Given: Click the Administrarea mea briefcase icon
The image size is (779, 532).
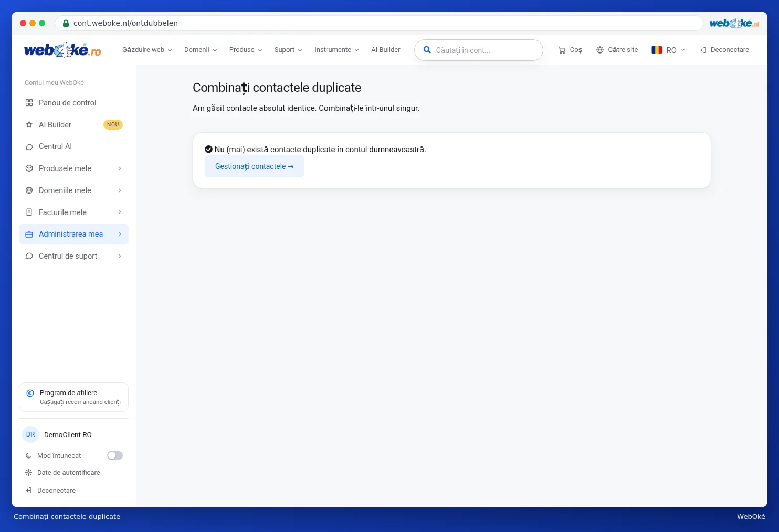Looking at the screenshot, I should click(x=29, y=235).
